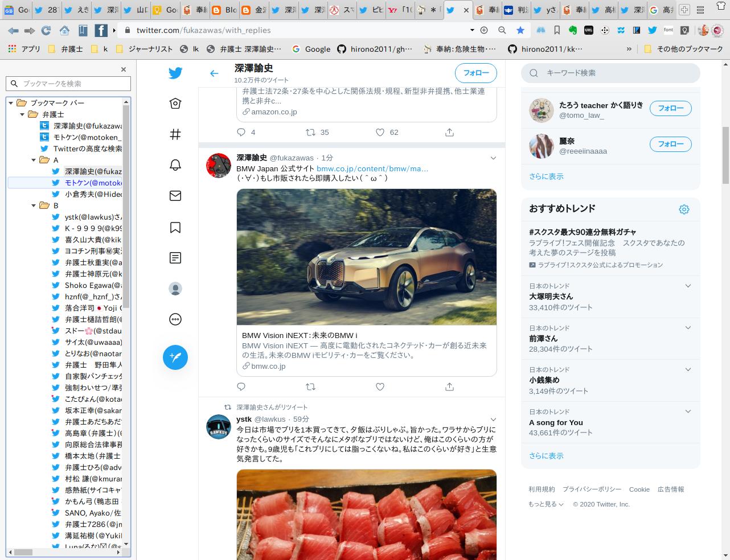Screen dimensions: 730x560
Task: Open Notifications bell icon
Action: coord(175,165)
